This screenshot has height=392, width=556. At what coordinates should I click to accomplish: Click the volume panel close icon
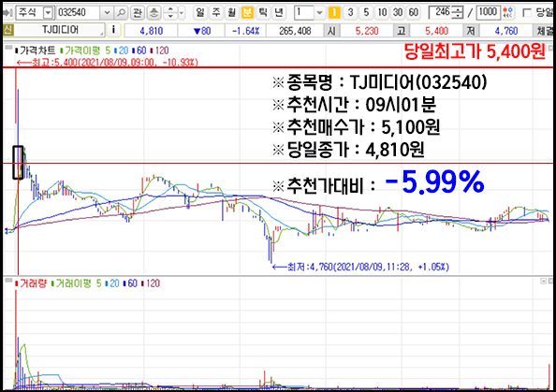pyautogui.click(x=550, y=281)
